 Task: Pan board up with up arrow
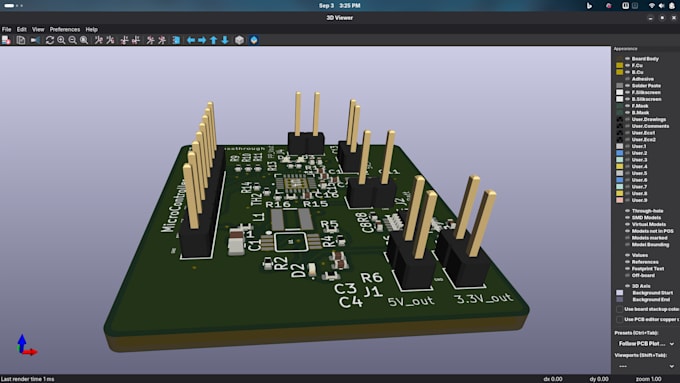pyautogui.click(x=214, y=40)
